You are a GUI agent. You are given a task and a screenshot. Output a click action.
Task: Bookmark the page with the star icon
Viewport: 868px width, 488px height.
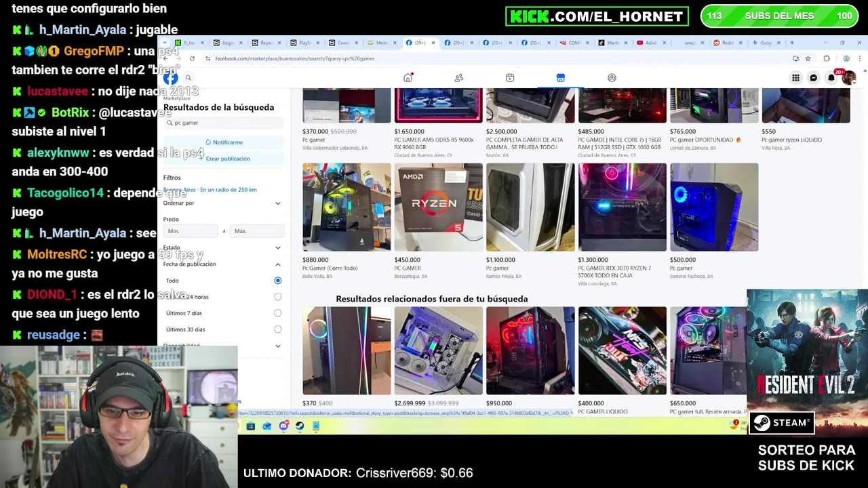[808, 58]
